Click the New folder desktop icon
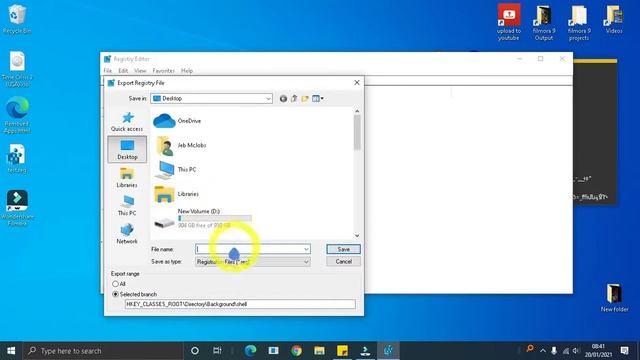 click(614, 298)
